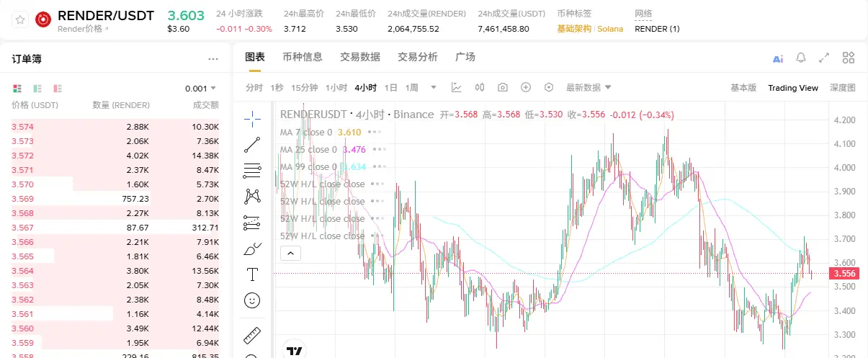Select the forecast and measurement tool

[252, 223]
